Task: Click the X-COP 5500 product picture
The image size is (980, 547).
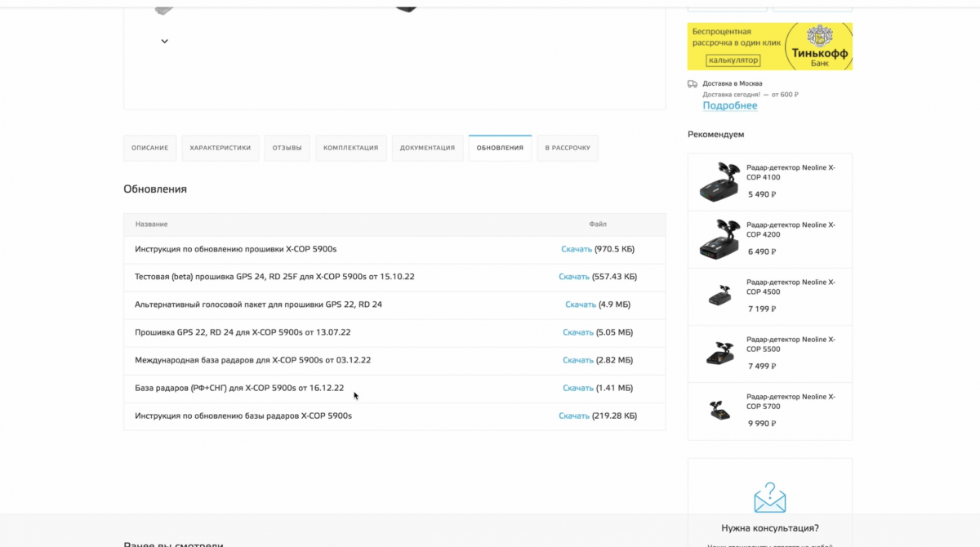Action: click(x=719, y=353)
